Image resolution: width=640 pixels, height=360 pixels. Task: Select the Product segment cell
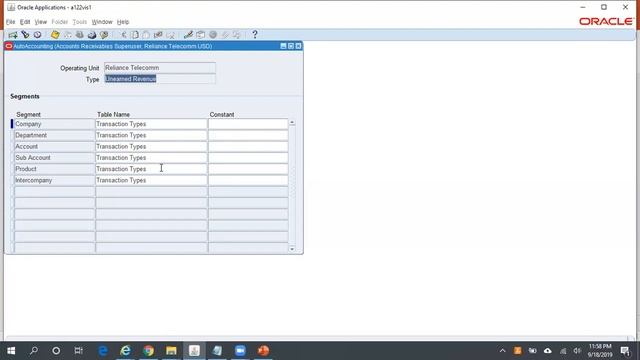[54, 169]
